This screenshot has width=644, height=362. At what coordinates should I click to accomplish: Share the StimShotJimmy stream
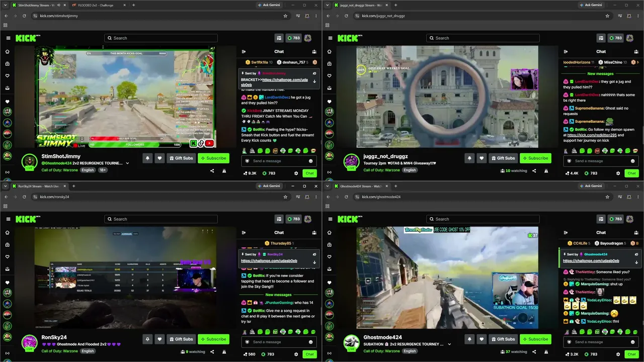[212, 171]
